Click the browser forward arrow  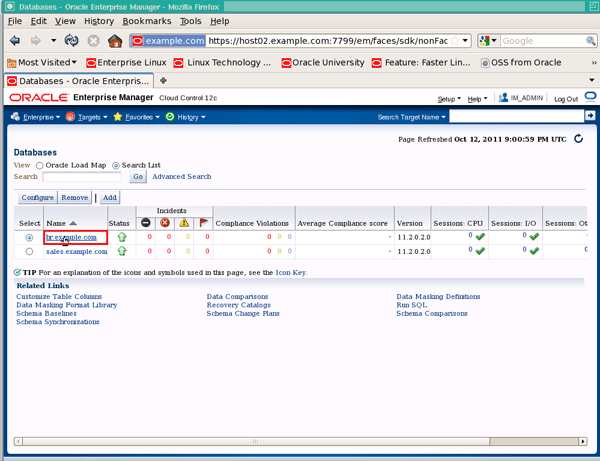click(36, 41)
